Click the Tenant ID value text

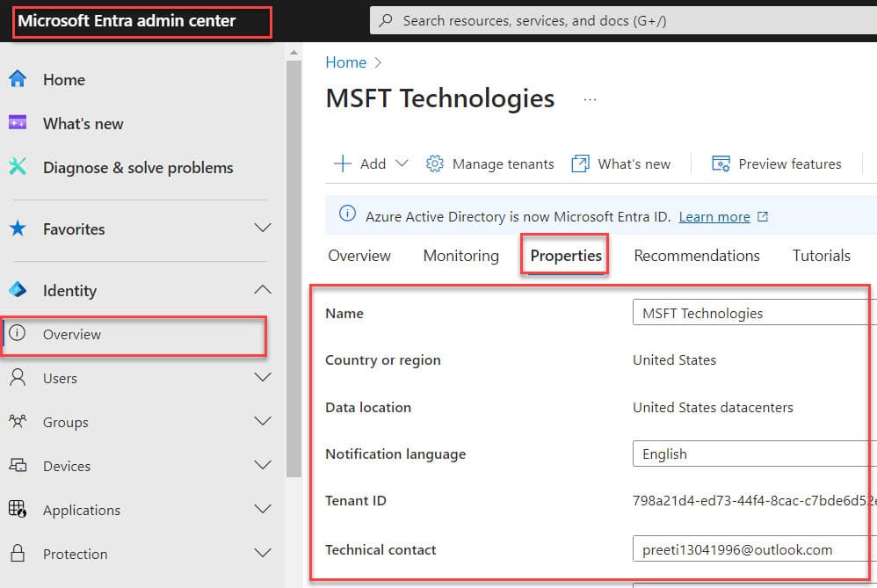click(754, 500)
